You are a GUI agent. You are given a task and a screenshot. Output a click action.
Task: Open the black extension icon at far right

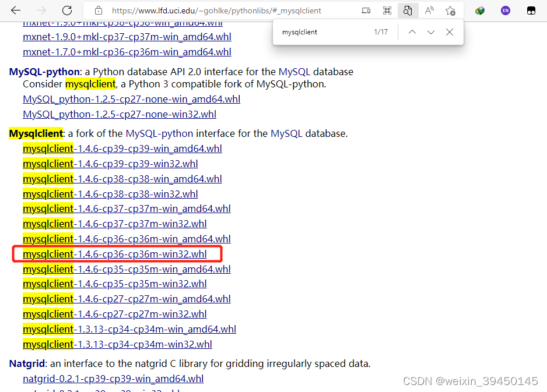(x=531, y=11)
